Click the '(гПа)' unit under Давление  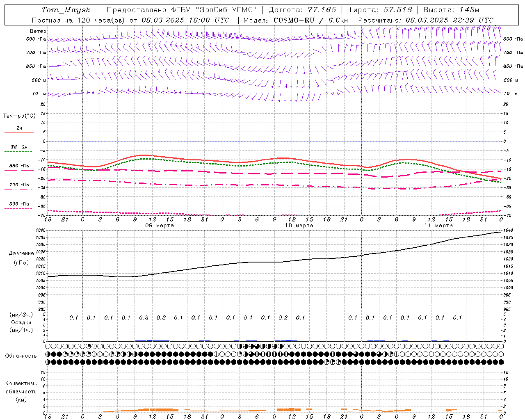(x=21, y=262)
